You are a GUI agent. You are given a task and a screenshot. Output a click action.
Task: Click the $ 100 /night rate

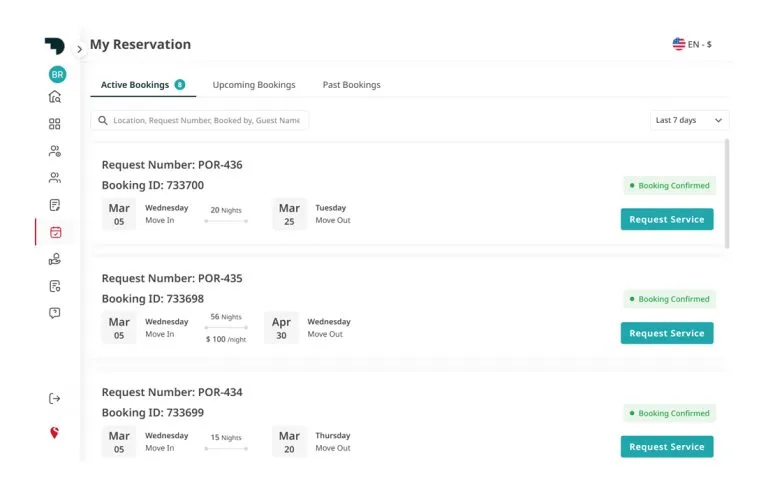click(226, 339)
